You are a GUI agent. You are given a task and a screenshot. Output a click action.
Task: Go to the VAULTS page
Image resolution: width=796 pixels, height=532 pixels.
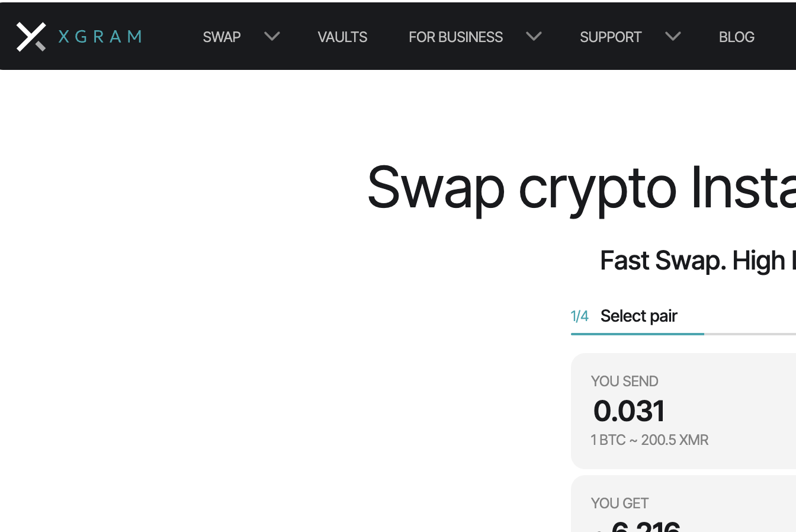342,37
